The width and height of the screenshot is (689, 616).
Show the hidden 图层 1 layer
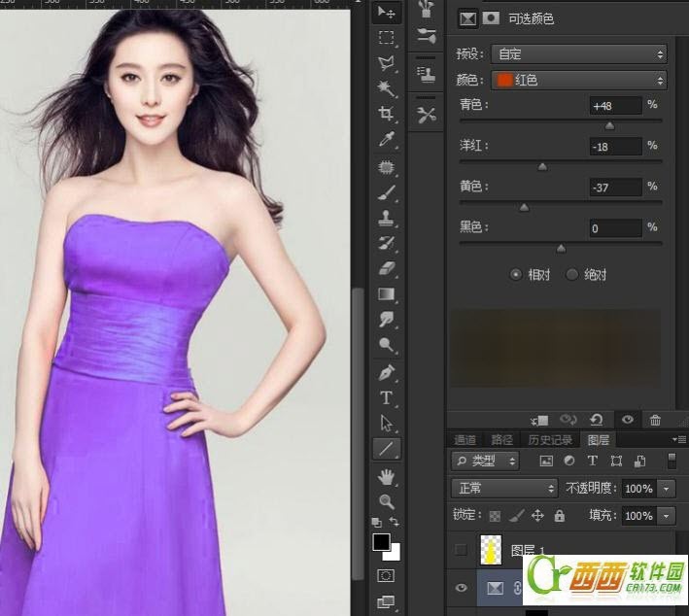462,550
